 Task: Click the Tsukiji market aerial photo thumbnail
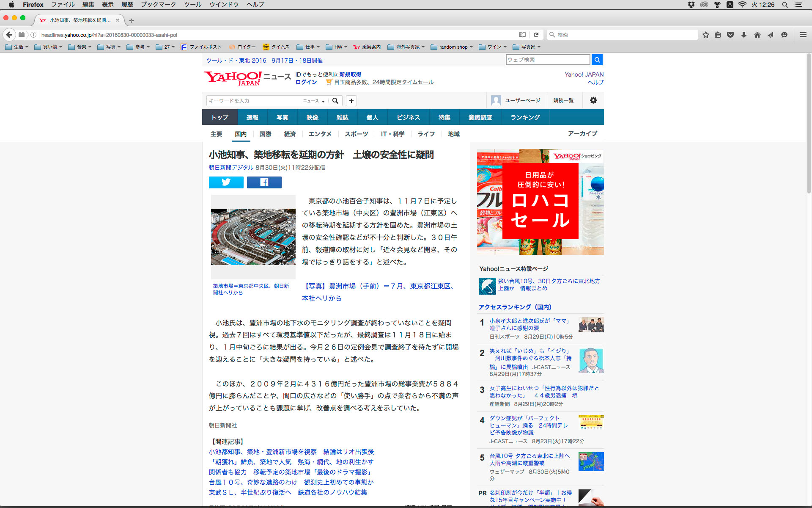[x=253, y=237]
